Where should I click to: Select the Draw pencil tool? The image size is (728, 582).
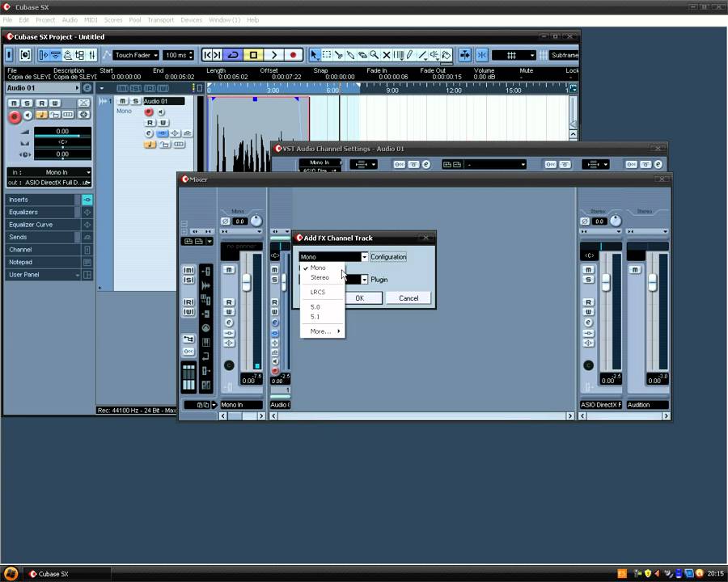[410, 55]
